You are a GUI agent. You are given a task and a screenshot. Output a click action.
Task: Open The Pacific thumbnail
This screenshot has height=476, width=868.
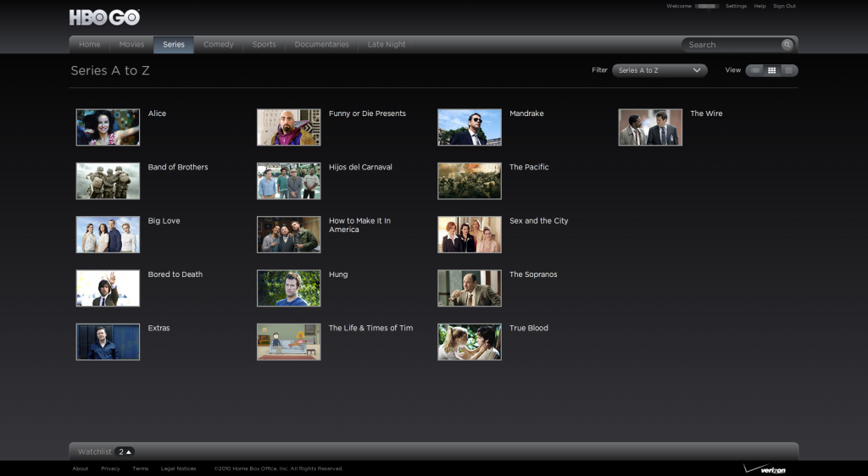(x=470, y=180)
